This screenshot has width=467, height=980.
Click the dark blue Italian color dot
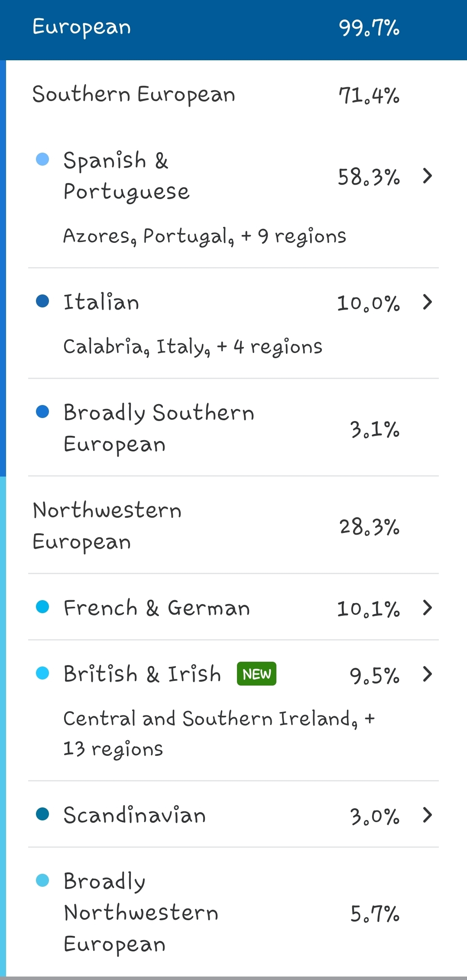(42, 301)
